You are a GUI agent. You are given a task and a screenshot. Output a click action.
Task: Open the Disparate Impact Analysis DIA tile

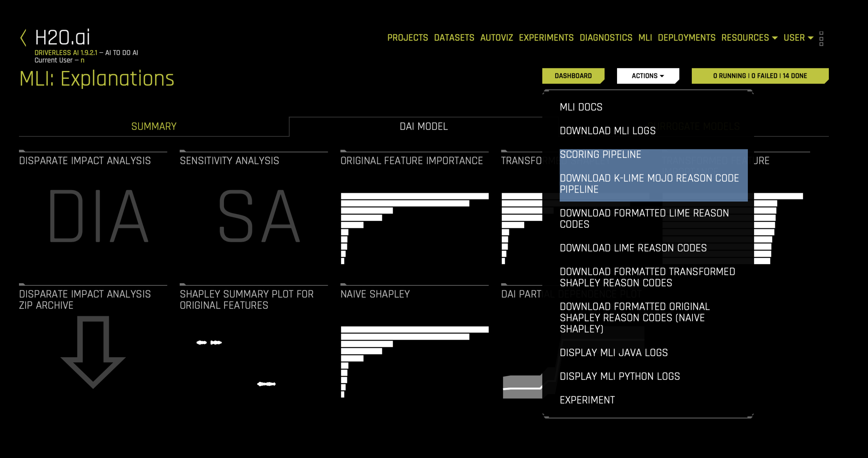point(98,215)
